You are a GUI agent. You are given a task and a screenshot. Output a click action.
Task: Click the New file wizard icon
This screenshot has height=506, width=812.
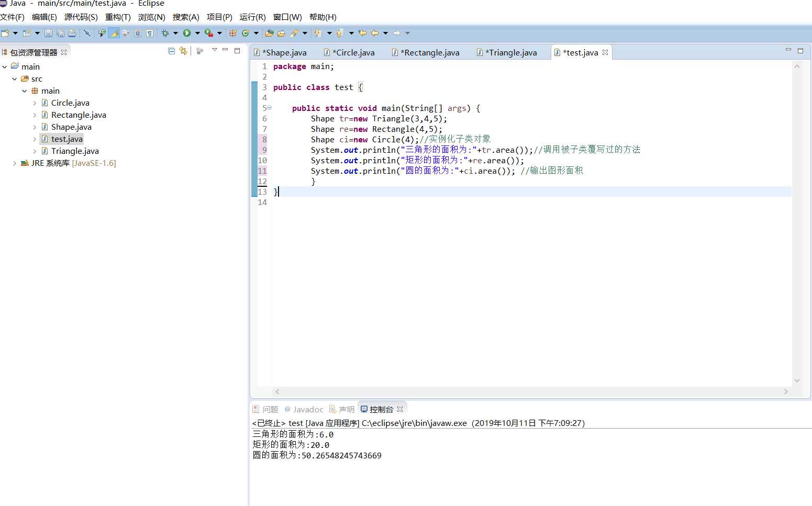point(5,33)
